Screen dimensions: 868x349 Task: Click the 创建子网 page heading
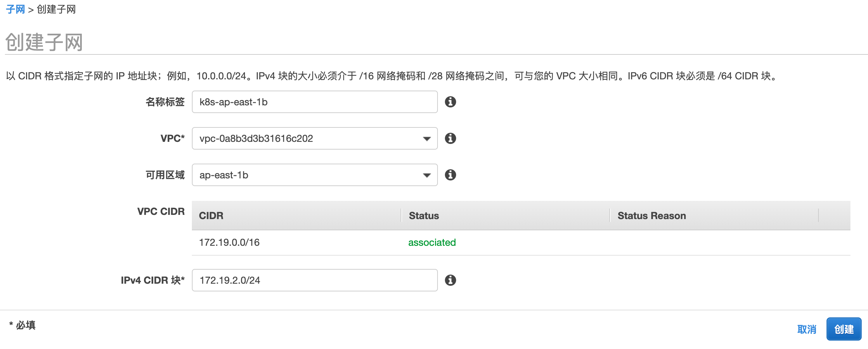[x=44, y=42]
